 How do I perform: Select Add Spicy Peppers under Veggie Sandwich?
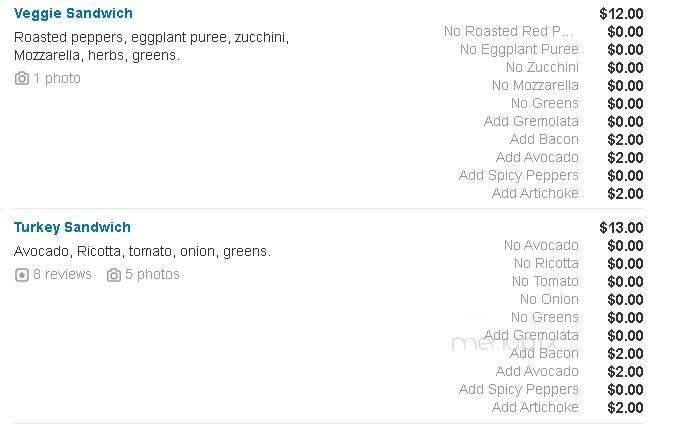(x=519, y=175)
